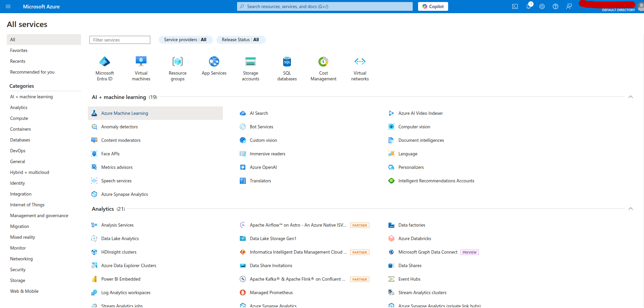The width and height of the screenshot is (644, 308).
Task: Select the Management and governance category
Action: coord(39,216)
